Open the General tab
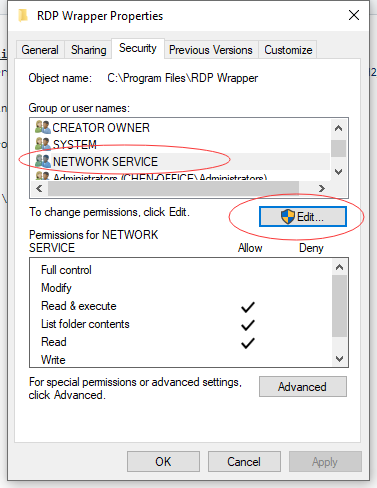 tap(40, 50)
